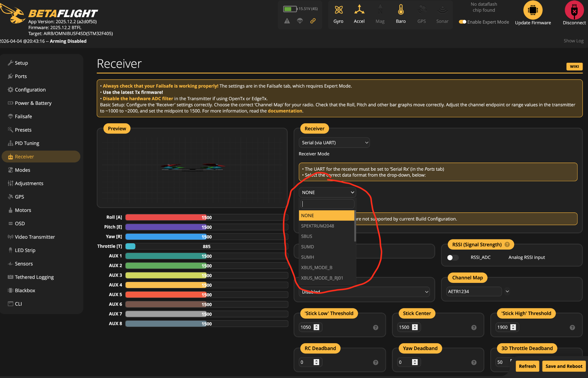Click the Mag sensor icon

[x=380, y=10]
